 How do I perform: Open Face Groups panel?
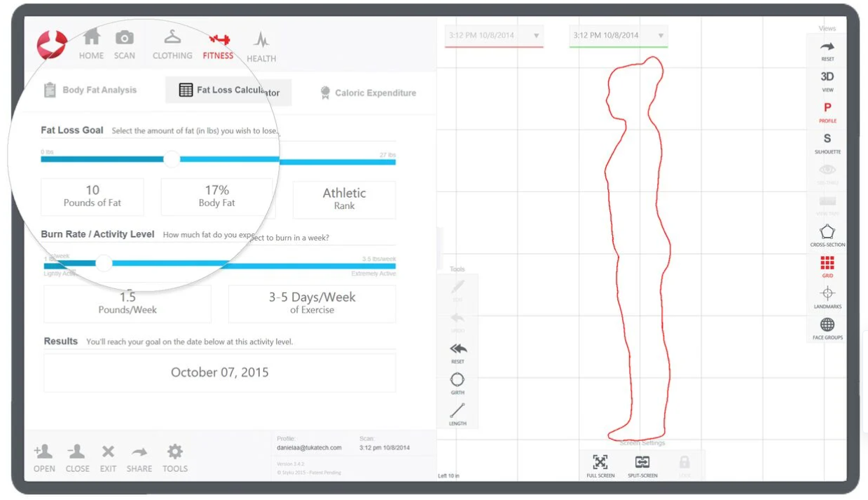pos(827,327)
